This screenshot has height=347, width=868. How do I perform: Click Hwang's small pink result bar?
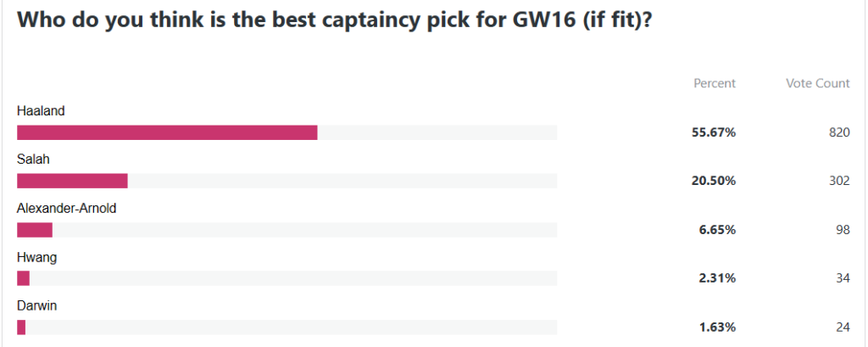pyautogui.click(x=23, y=278)
